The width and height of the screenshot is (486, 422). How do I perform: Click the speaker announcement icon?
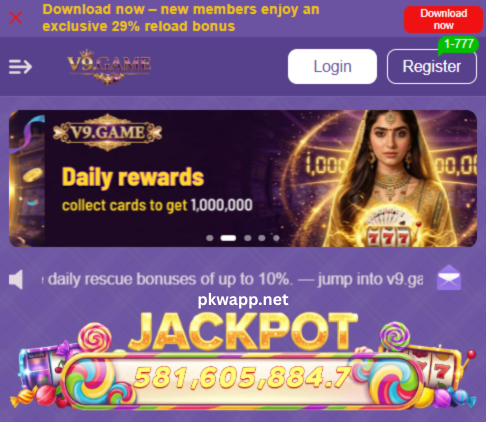[x=16, y=279]
